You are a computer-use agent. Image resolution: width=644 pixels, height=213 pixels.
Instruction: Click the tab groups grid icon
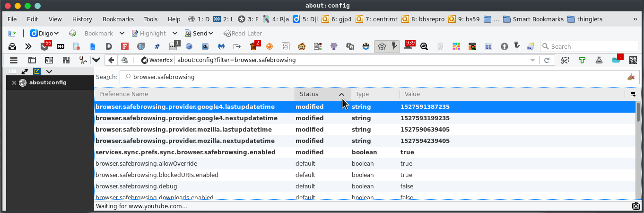(66, 60)
